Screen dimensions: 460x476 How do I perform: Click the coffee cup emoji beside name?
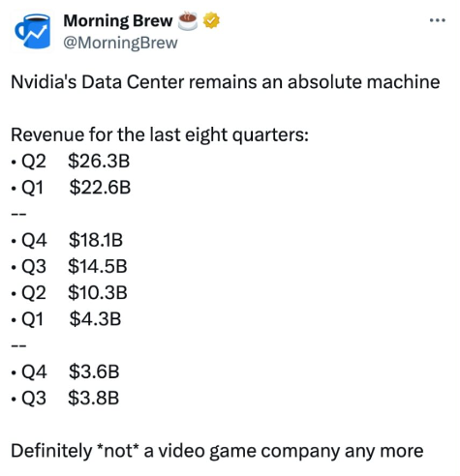(188, 21)
